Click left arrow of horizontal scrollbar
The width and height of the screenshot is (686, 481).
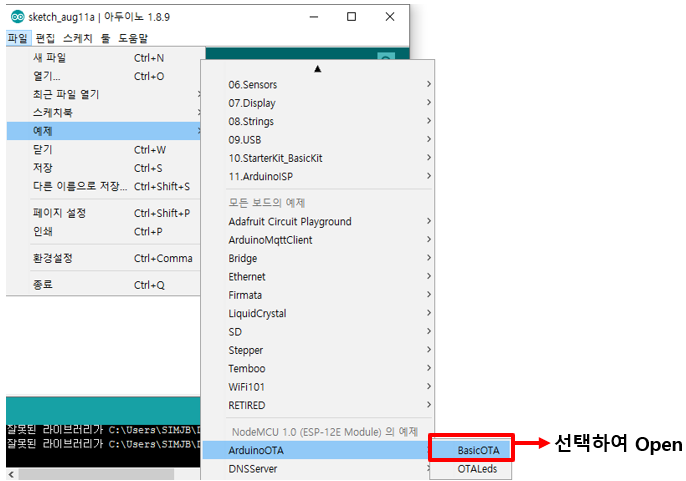coord(11,474)
